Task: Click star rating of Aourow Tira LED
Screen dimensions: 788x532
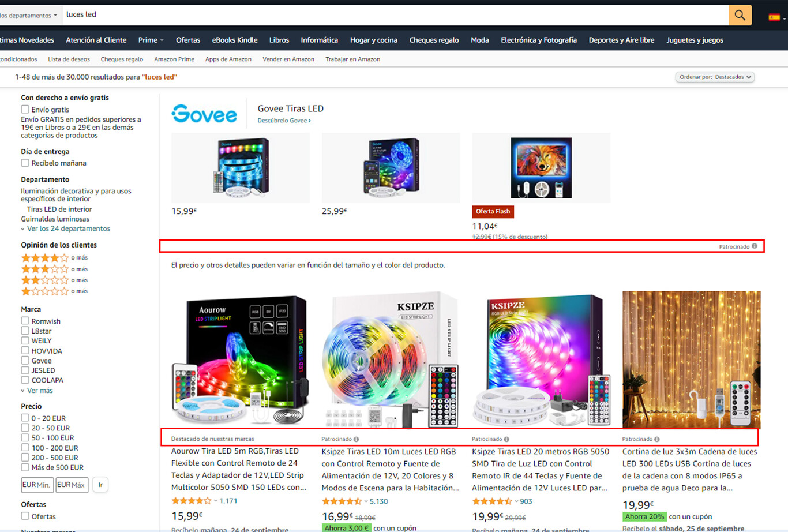Action: pyautogui.click(x=192, y=501)
